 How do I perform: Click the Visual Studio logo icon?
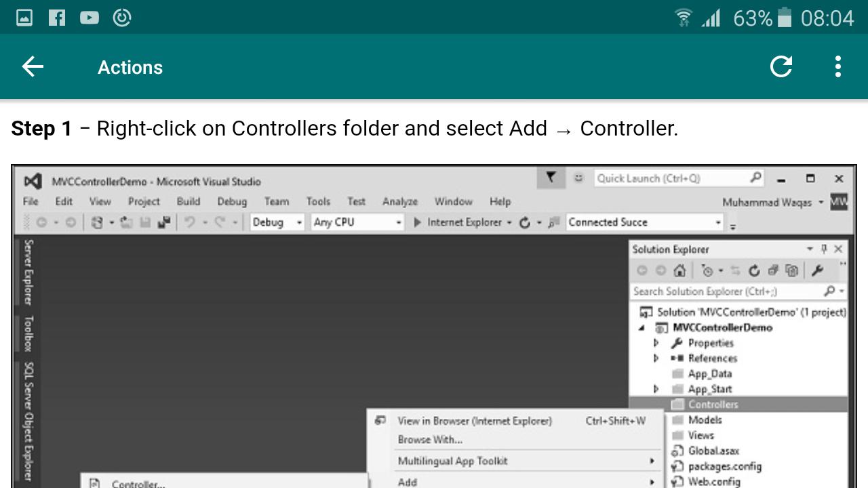[32, 181]
